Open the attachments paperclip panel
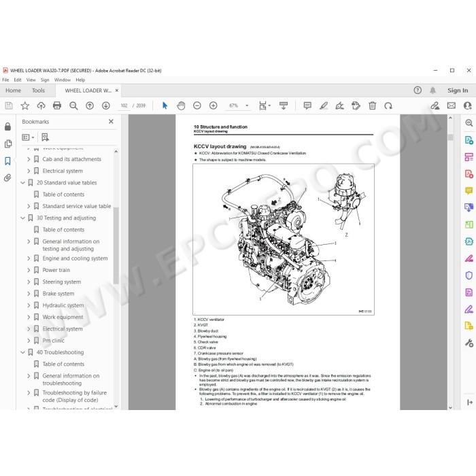The image size is (476, 476). coord(7,178)
